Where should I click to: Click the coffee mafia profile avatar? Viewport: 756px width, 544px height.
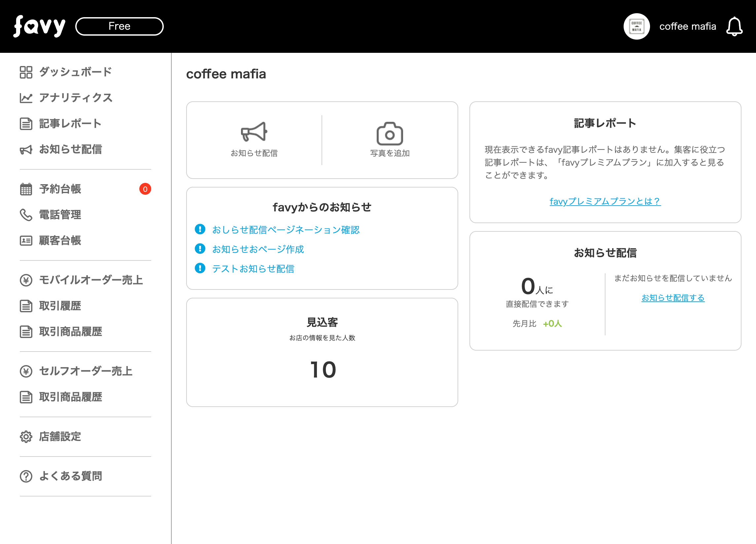click(x=636, y=26)
